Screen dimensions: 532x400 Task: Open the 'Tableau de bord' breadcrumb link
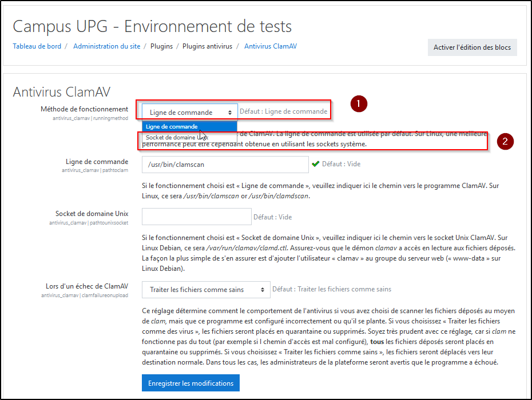click(x=37, y=46)
